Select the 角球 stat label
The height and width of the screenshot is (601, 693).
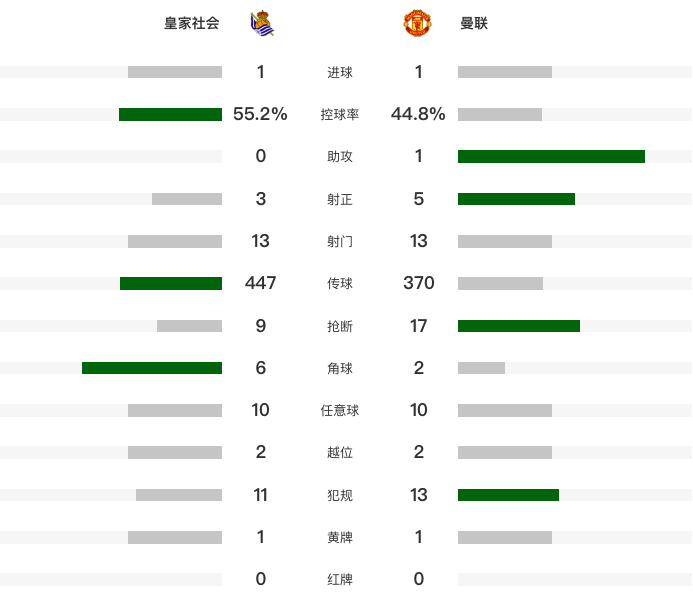click(339, 368)
